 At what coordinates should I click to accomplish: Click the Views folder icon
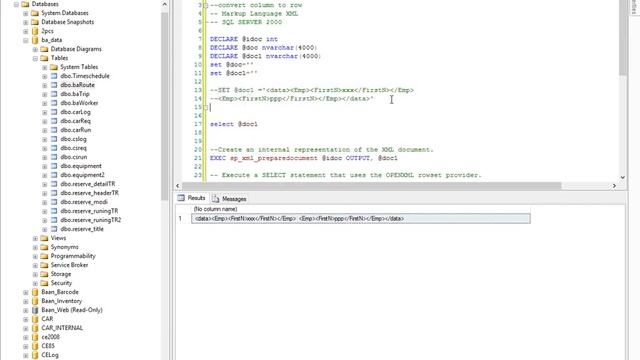44,238
